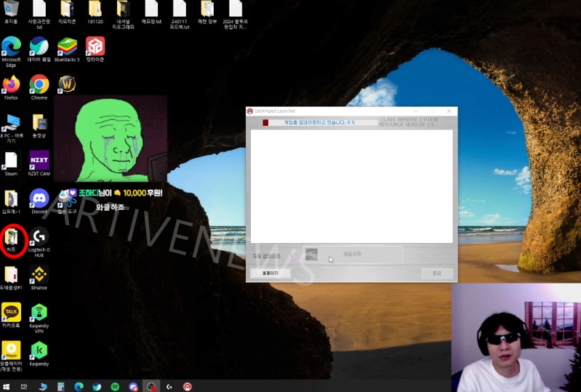Launch the Binance desktop shortcut
The height and width of the screenshot is (392, 581).
[39, 274]
